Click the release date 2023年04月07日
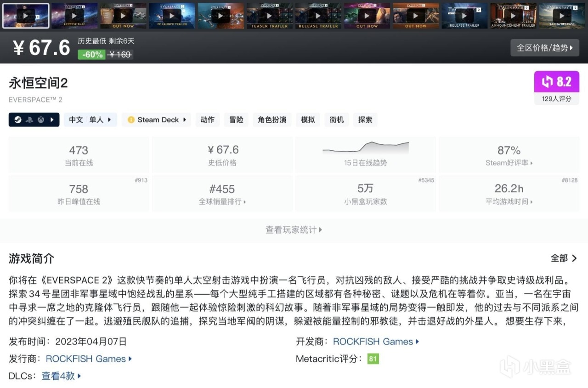The height and width of the screenshot is (388, 588). click(x=91, y=342)
